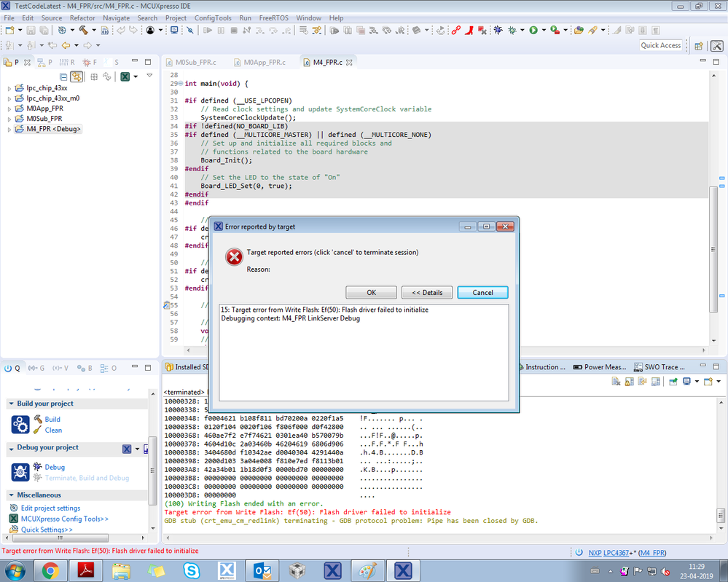The image size is (728, 582).
Task: Toggle Link with Editor in Project Explorer
Action: click(77, 76)
